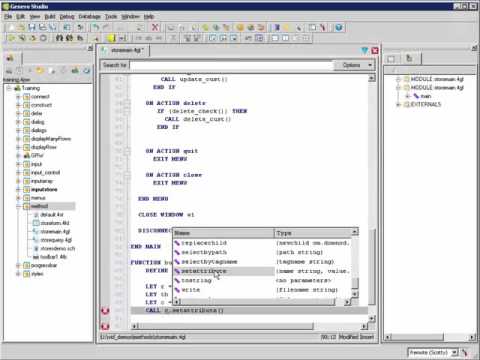Screen dimensions: 480x360
Task: Click into the Search for input field
Action: click(231, 65)
